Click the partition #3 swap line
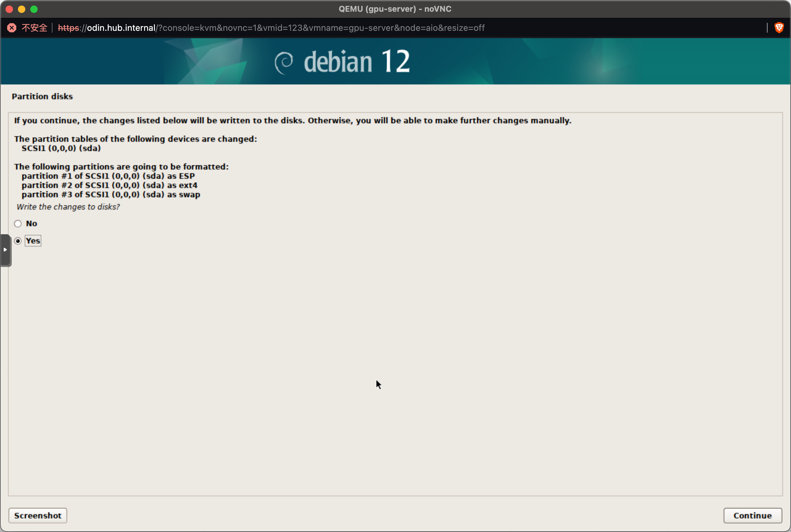 (111, 194)
